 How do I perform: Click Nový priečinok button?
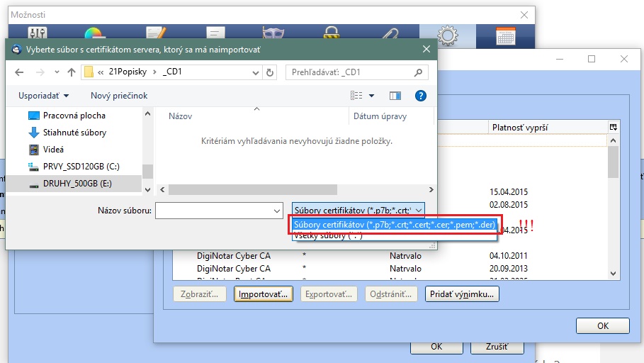click(119, 96)
